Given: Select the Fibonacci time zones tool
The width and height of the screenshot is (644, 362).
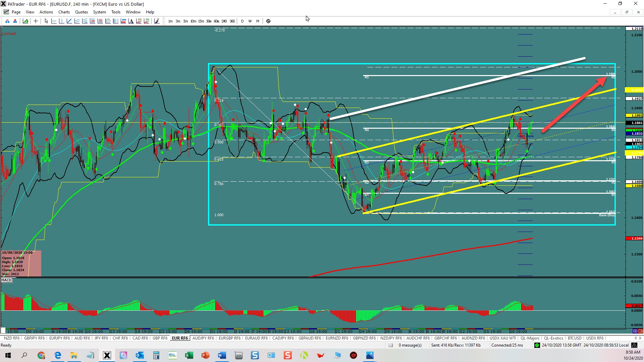Looking at the screenshot, I should (116, 21).
